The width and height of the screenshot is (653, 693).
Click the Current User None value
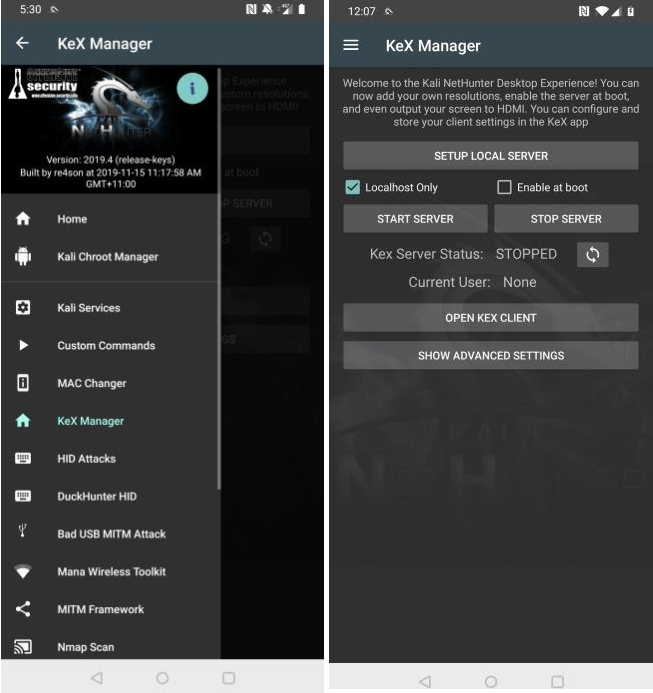(519, 282)
